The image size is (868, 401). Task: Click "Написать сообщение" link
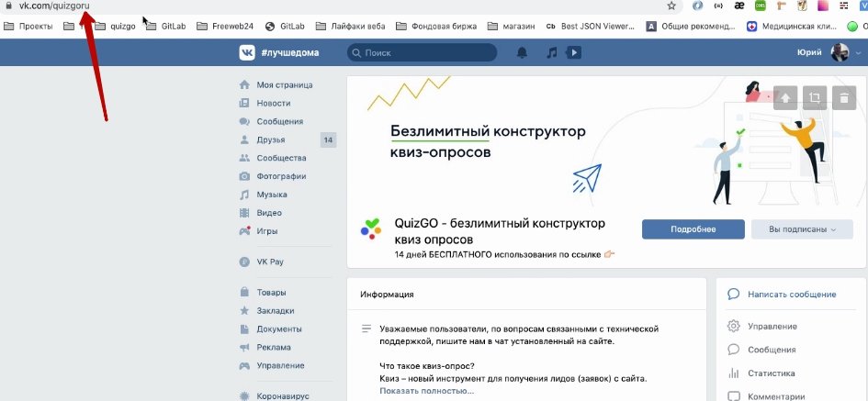pyautogui.click(x=791, y=295)
